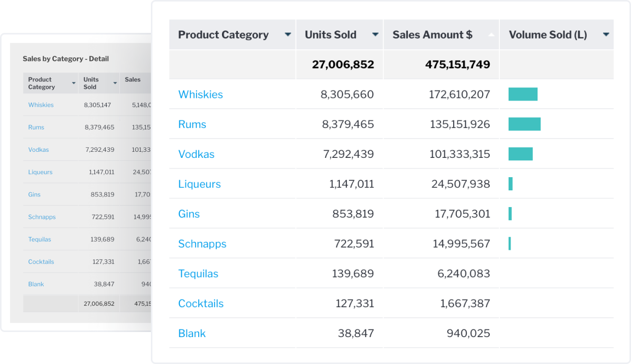Click the Liqueurs volume sold bar
The image size is (631, 364).
click(x=511, y=184)
